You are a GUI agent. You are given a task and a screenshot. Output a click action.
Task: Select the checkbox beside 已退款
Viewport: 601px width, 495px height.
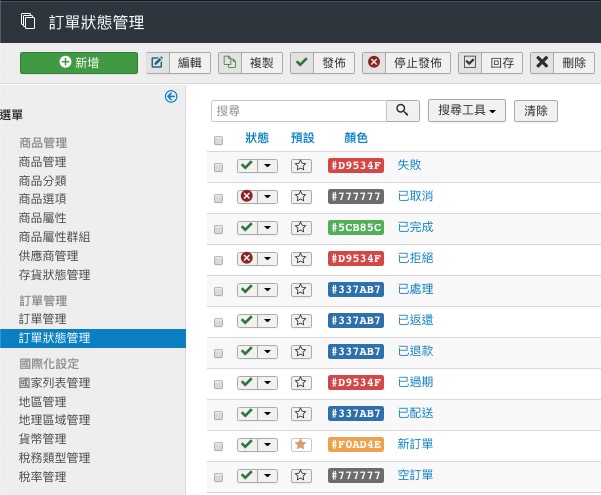218,352
